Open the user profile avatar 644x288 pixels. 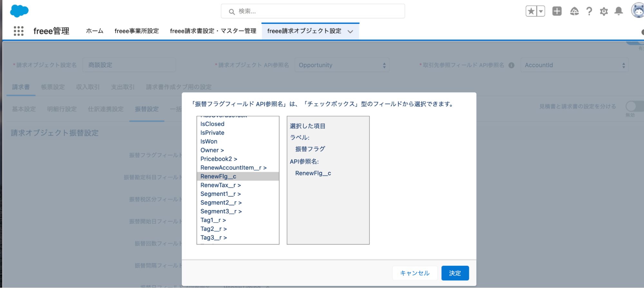[x=638, y=11]
